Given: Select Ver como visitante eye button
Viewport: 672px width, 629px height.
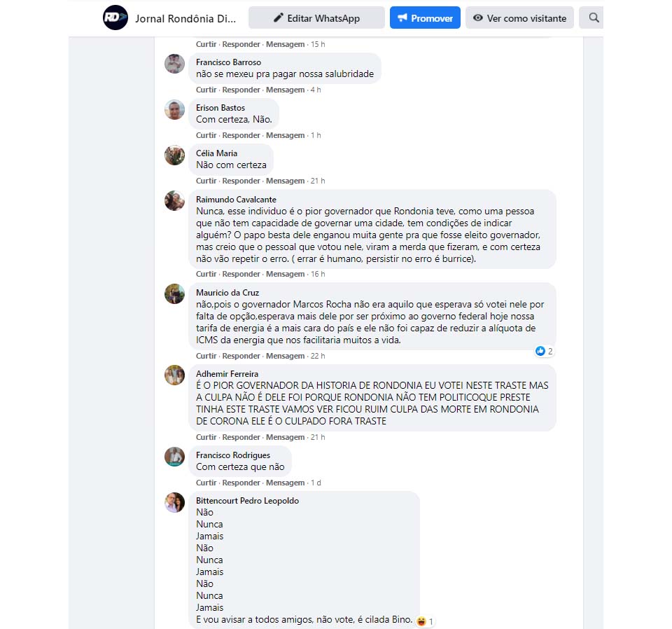Looking at the screenshot, I should [x=519, y=18].
